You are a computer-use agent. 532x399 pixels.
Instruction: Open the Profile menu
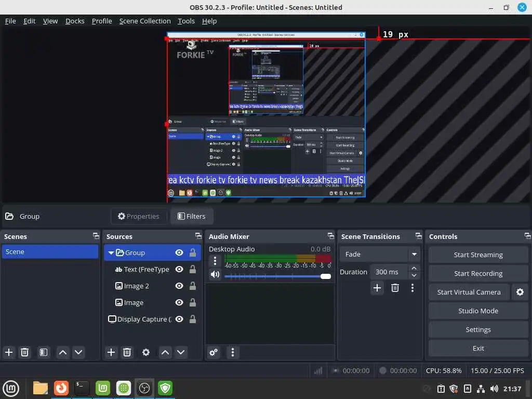102,21
